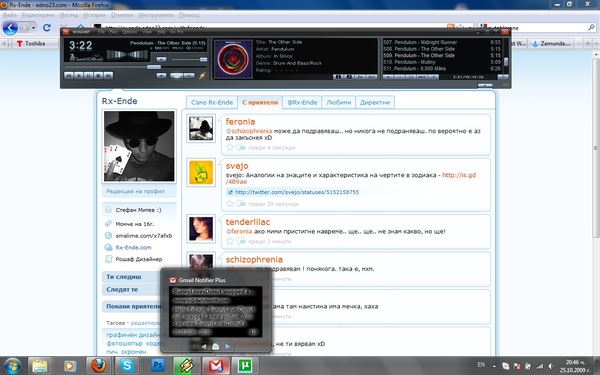
Task: Switch to Само Rx-Ende tab
Action: click(212, 103)
